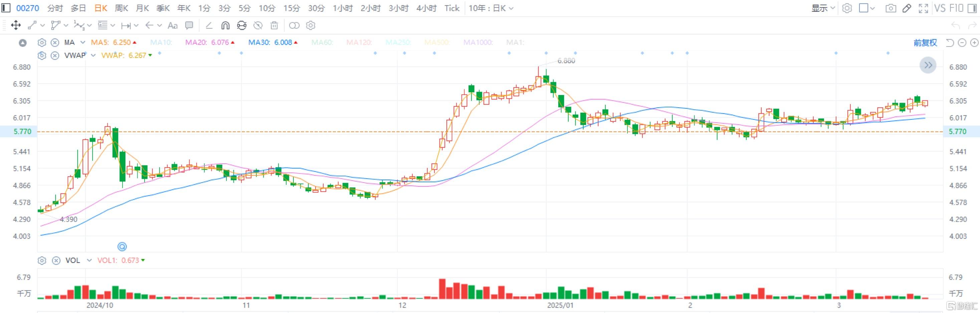Click the VS compare button
This screenshot has height=313, width=980.
pos(940,8)
